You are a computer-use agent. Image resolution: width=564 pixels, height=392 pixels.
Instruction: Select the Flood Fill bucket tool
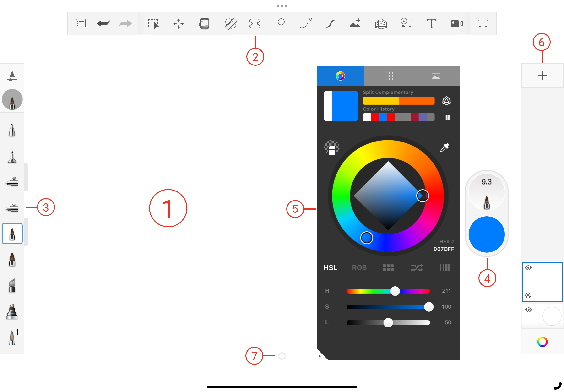204,24
